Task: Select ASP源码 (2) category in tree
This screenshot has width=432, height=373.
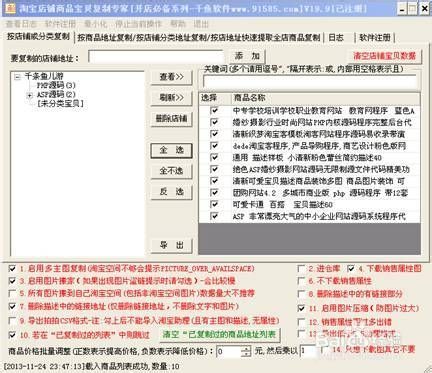Action: [x=56, y=95]
